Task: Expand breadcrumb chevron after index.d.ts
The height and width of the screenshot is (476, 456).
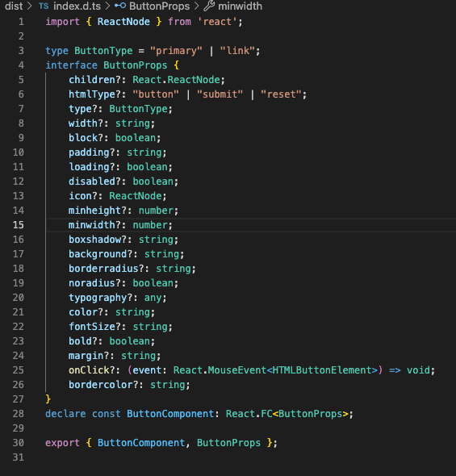Action: pyautogui.click(x=107, y=6)
